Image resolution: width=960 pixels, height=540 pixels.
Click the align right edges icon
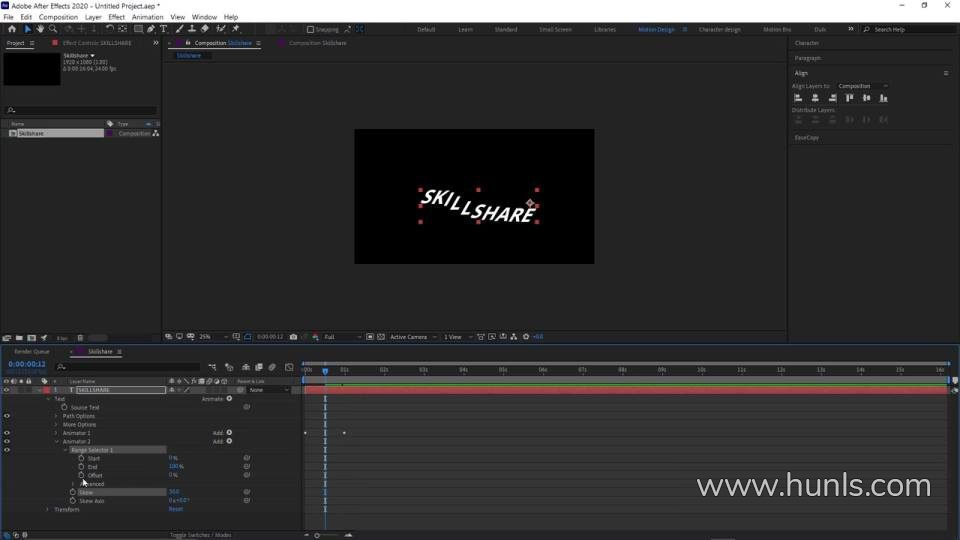click(832, 98)
